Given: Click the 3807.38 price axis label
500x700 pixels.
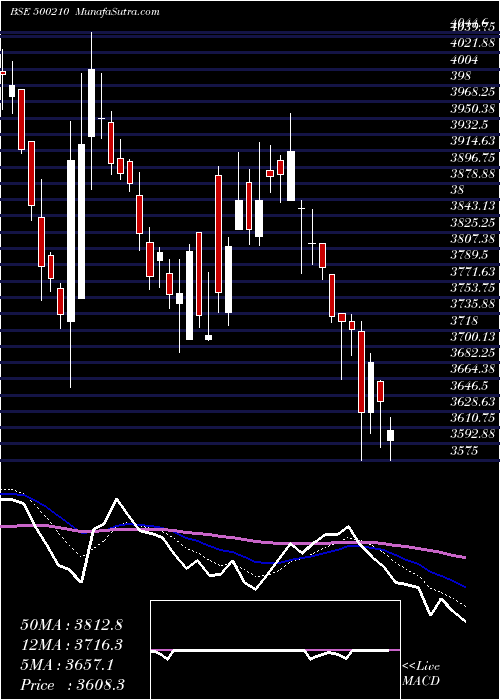Looking at the screenshot, I should tap(473, 239).
